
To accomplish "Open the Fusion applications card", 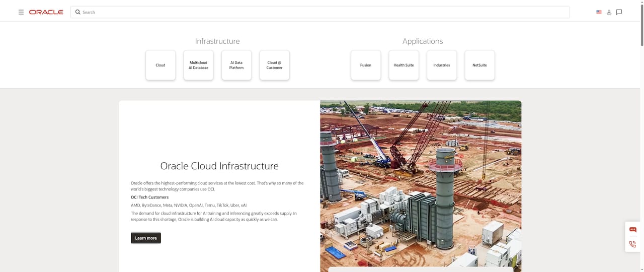I will [x=366, y=65].
